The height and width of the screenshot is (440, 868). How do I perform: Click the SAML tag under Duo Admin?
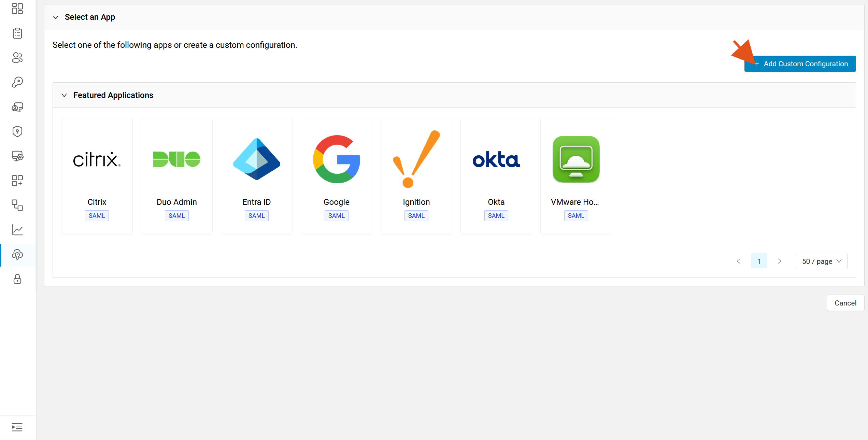click(x=177, y=216)
